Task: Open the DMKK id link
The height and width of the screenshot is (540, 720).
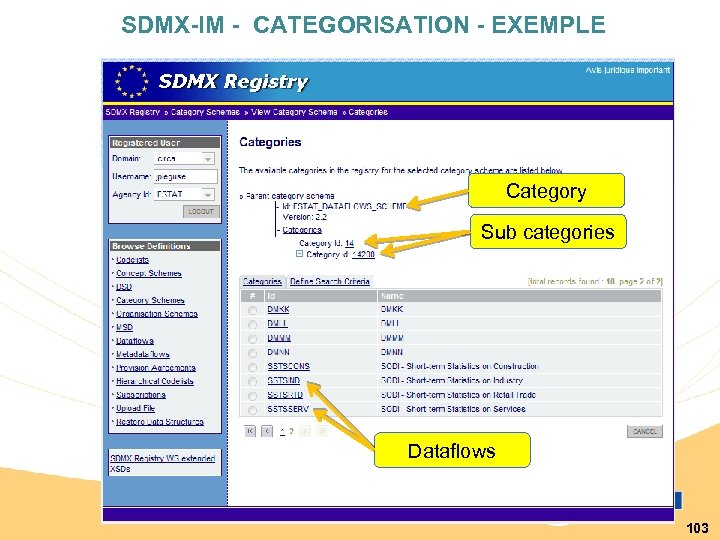Action: pos(278,309)
